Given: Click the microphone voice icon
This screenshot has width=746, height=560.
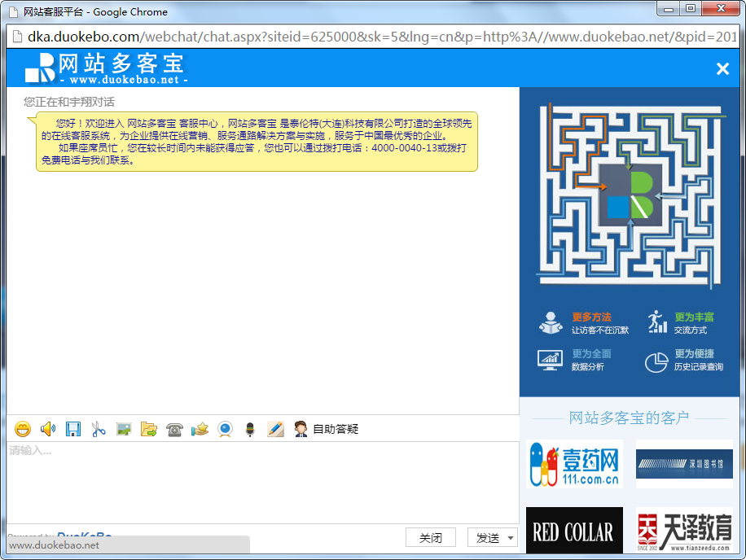Looking at the screenshot, I should 250,429.
